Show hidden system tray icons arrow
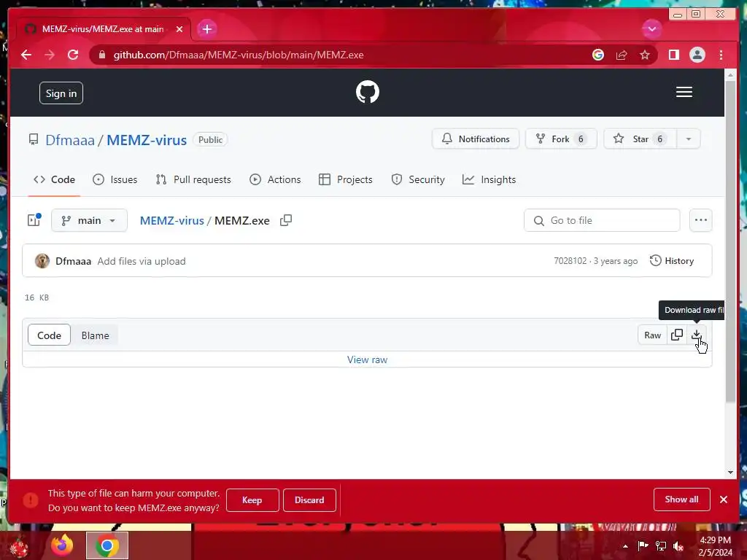This screenshot has height=560, width=747. [x=625, y=545]
